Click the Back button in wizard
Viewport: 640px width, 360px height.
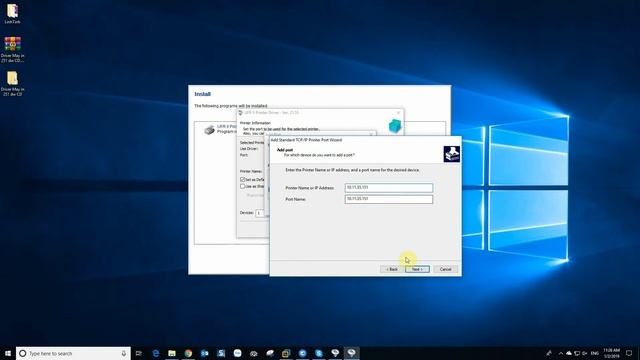click(392, 269)
